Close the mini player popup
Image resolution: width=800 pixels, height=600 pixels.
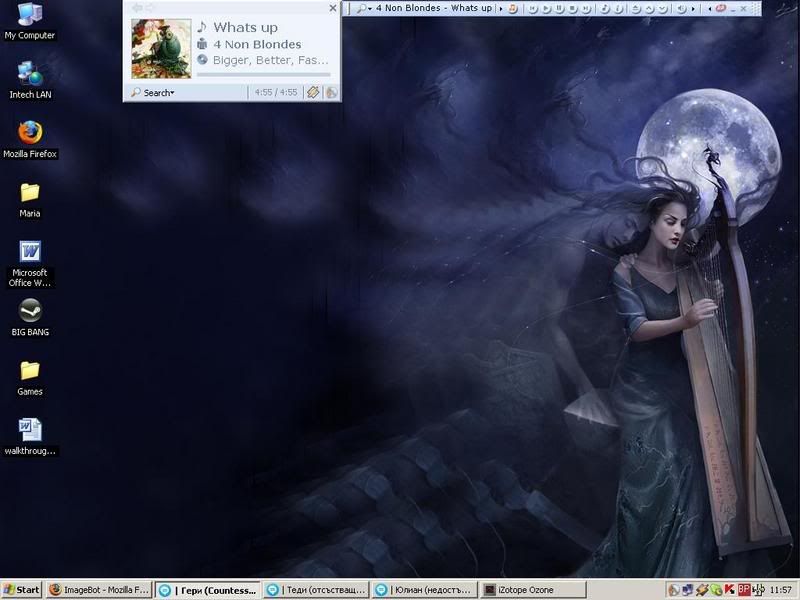click(x=333, y=8)
